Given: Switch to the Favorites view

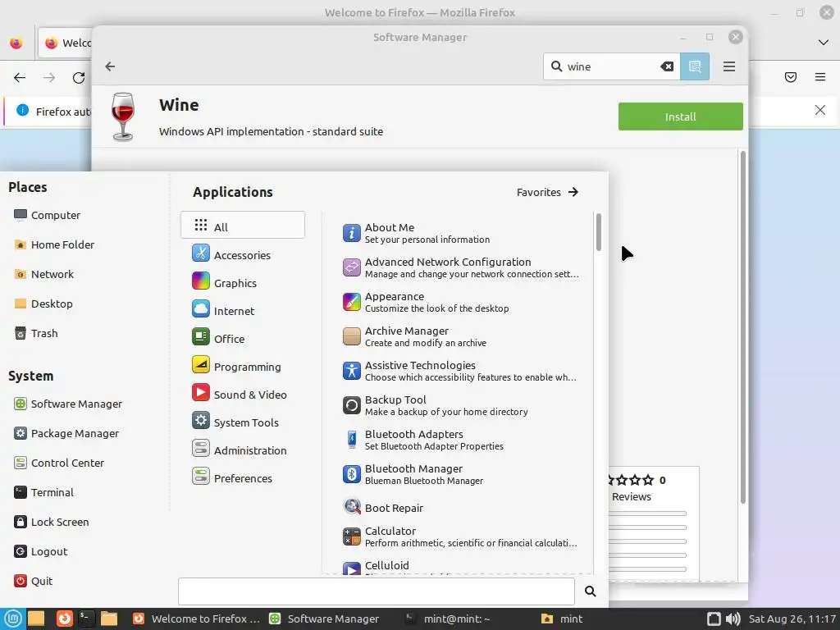Looking at the screenshot, I should pos(547,192).
